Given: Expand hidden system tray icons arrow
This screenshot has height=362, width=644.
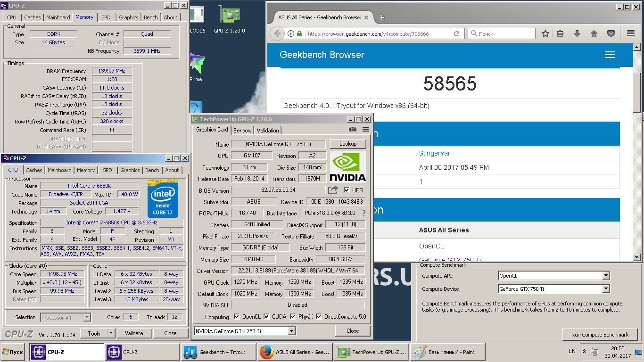Looking at the screenshot, I should [585, 352].
